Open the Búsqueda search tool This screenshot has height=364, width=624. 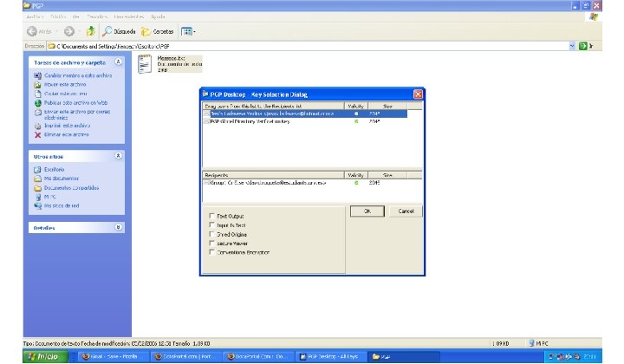click(119, 31)
